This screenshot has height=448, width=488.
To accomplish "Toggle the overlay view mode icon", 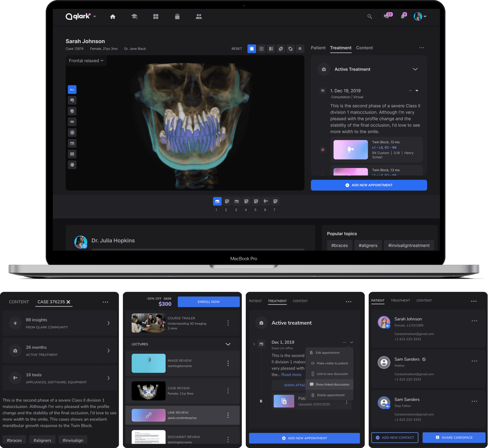I will click(x=281, y=49).
